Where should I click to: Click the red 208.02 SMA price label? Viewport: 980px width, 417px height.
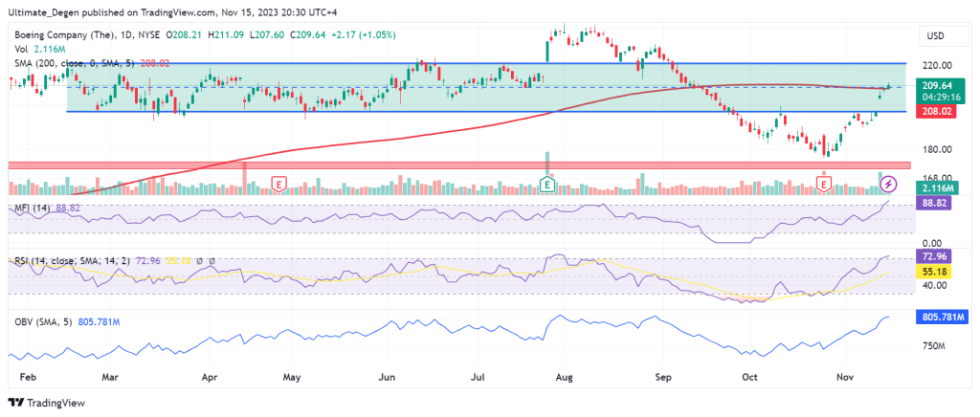pyautogui.click(x=934, y=112)
